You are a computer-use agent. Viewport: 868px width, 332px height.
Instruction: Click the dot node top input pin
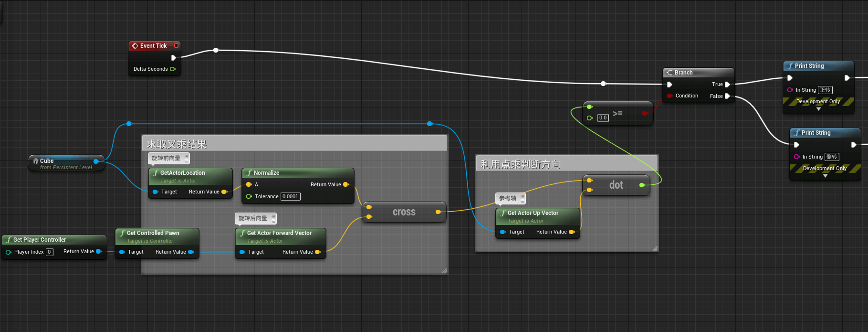tap(589, 180)
